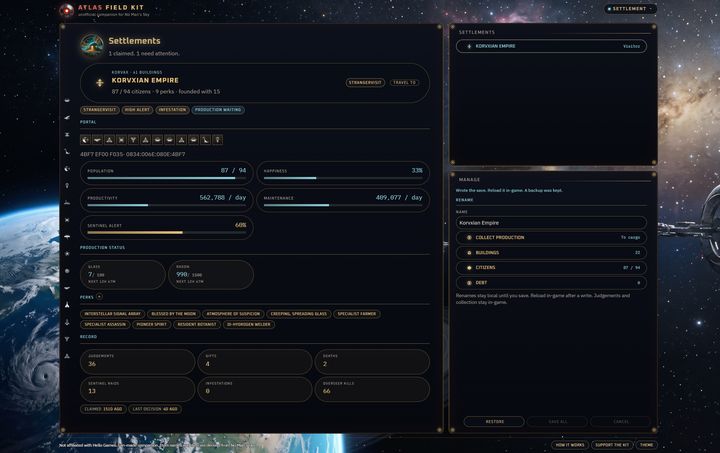Image resolution: width=720 pixels, height=453 pixels.
Task: Open the Settlement dropdown in the top bar
Action: pyautogui.click(x=630, y=9)
